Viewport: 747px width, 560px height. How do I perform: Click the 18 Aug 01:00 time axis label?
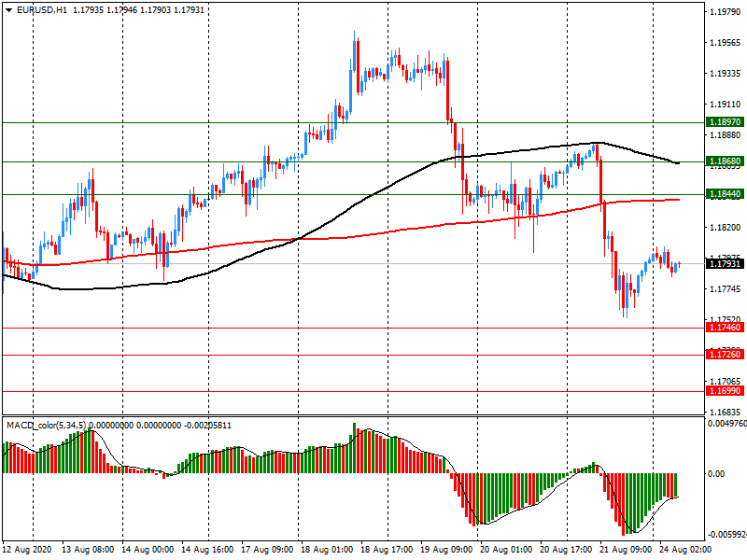(327, 550)
